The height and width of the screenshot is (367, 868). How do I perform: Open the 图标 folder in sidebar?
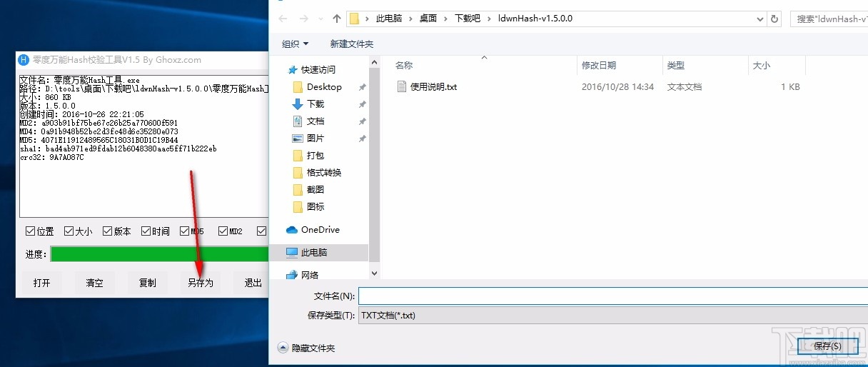[x=308, y=207]
